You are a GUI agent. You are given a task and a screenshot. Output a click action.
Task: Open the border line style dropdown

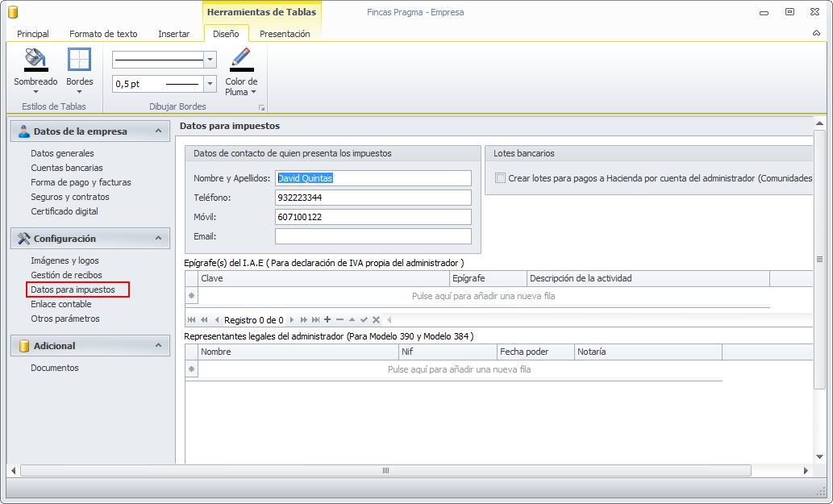[x=210, y=60]
